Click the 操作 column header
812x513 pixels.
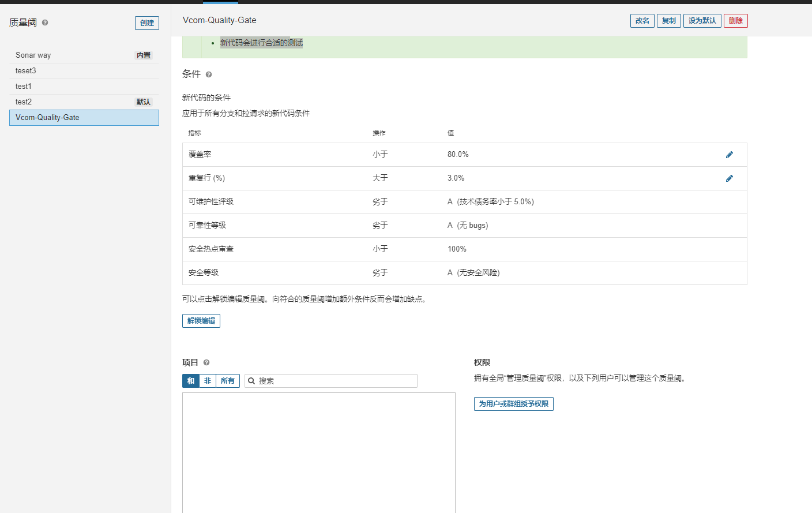coord(379,133)
